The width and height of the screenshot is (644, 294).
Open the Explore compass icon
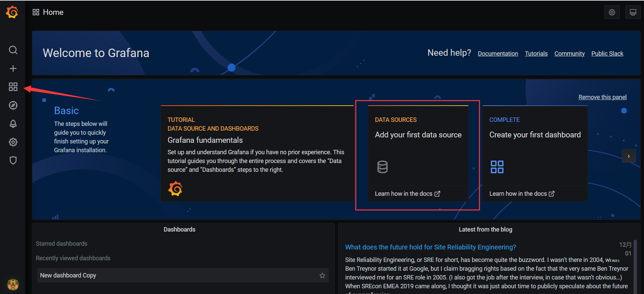tap(13, 105)
